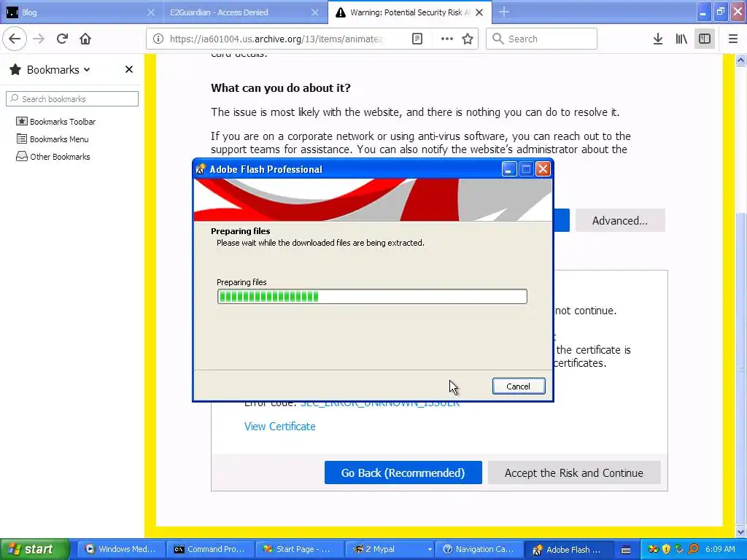This screenshot has width=747, height=560.
Task: Switch to Windows Media taskbar item
Action: (121, 549)
